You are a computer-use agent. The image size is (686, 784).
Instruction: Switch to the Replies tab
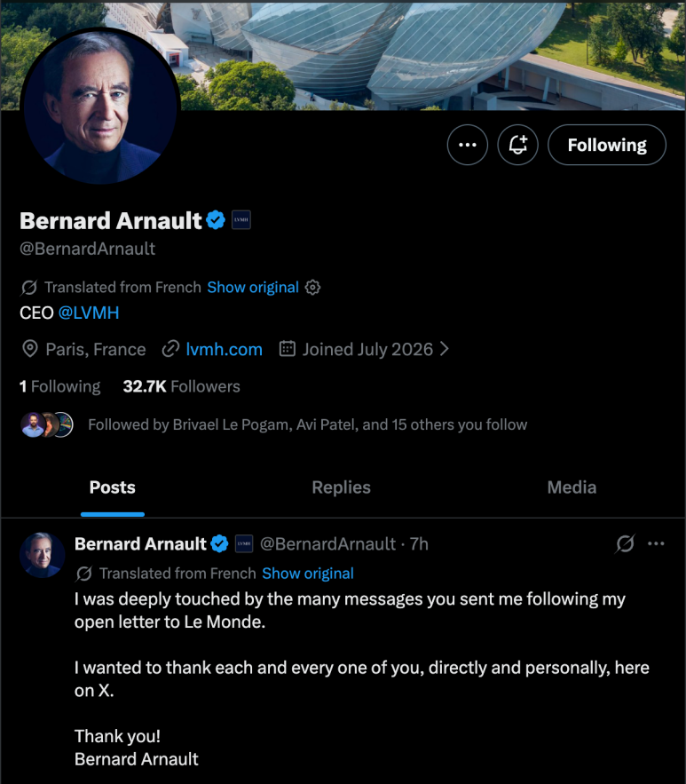point(342,487)
